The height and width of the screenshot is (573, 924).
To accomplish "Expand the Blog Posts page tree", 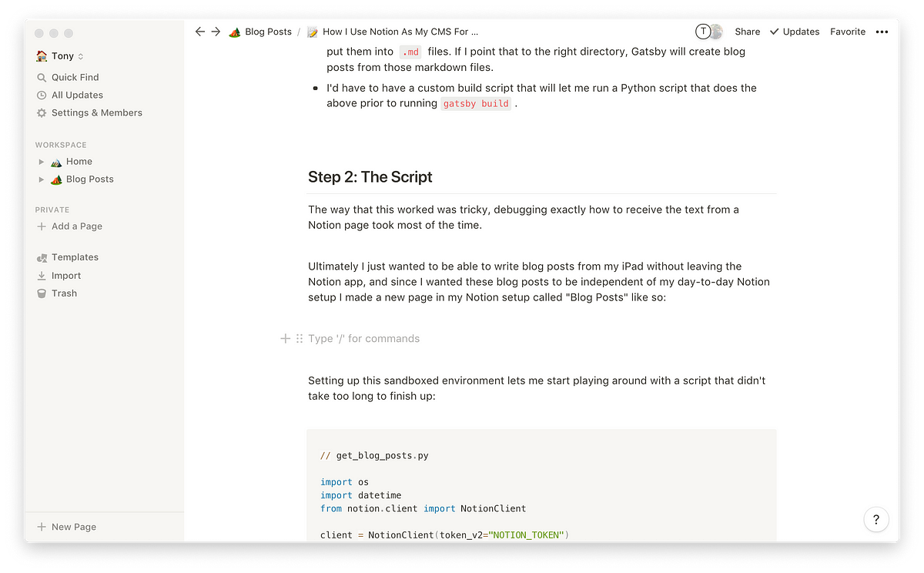I will [42, 179].
